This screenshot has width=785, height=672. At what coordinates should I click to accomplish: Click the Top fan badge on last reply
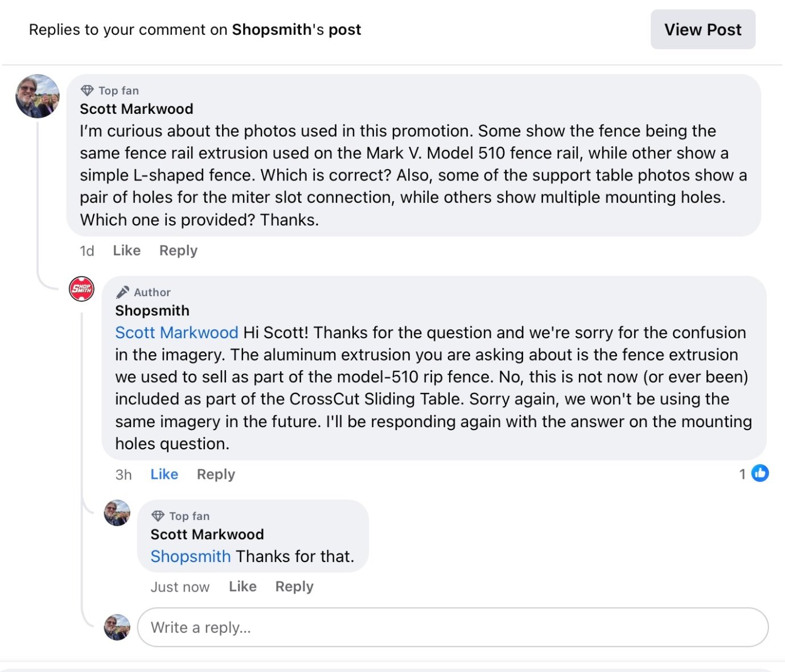click(180, 516)
